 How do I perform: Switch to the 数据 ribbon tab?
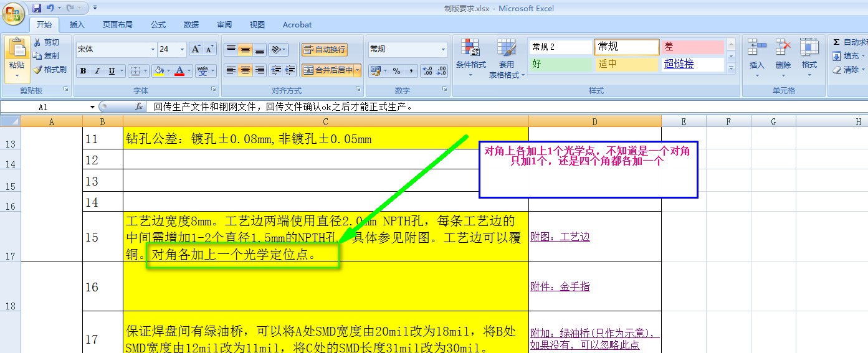pos(191,25)
